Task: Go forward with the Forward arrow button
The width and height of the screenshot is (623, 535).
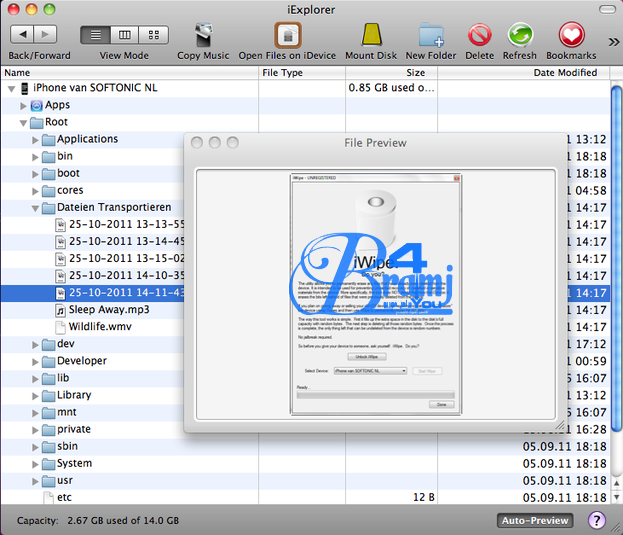Action: [45, 35]
